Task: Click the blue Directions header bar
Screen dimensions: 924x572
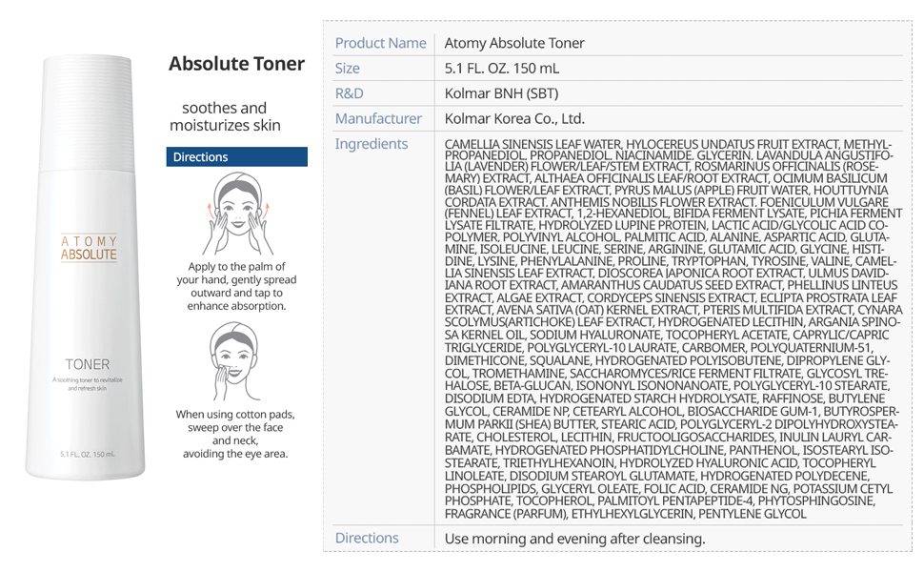Action: 236,157
